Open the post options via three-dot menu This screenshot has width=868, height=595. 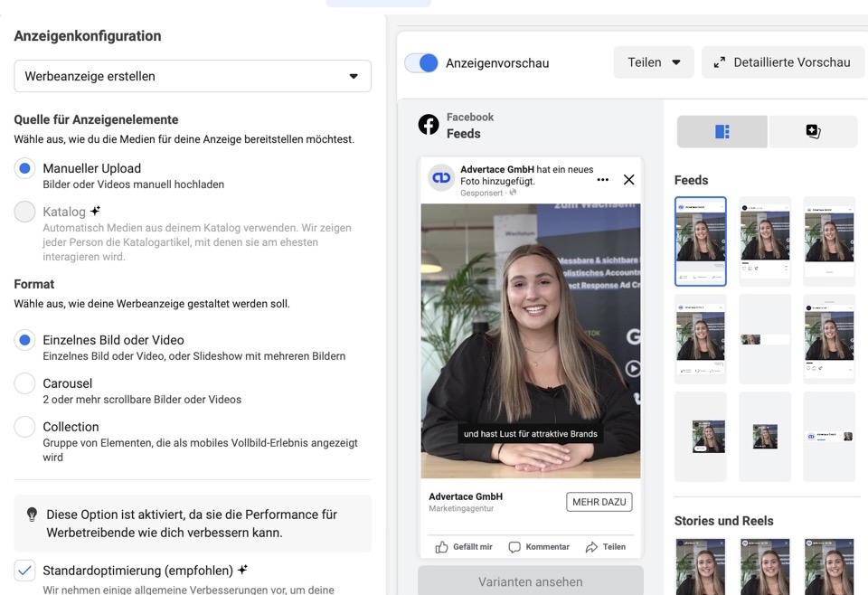[x=602, y=180]
